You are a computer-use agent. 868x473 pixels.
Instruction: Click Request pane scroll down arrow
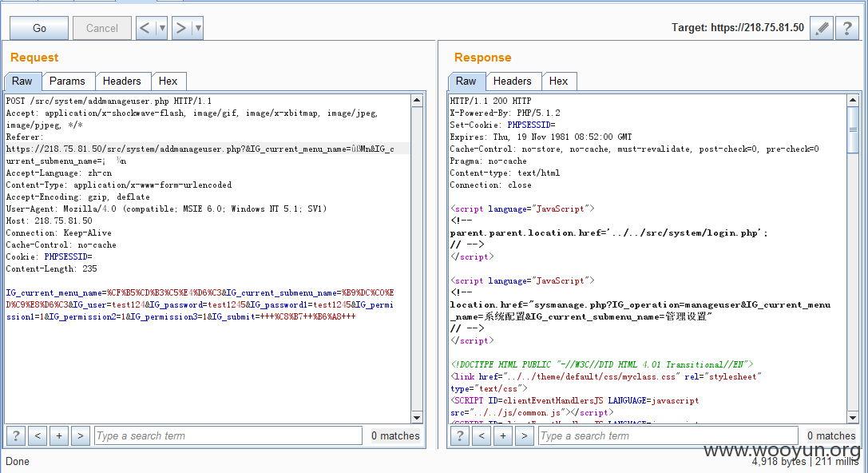(417, 418)
